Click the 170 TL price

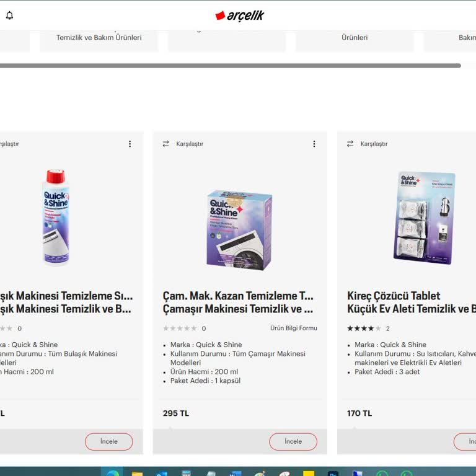coord(359,413)
